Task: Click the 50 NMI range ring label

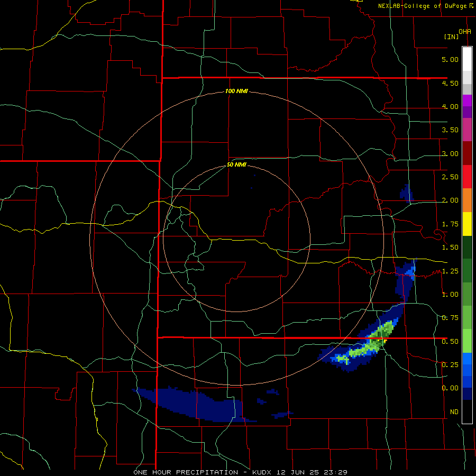Action: pos(236,165)
